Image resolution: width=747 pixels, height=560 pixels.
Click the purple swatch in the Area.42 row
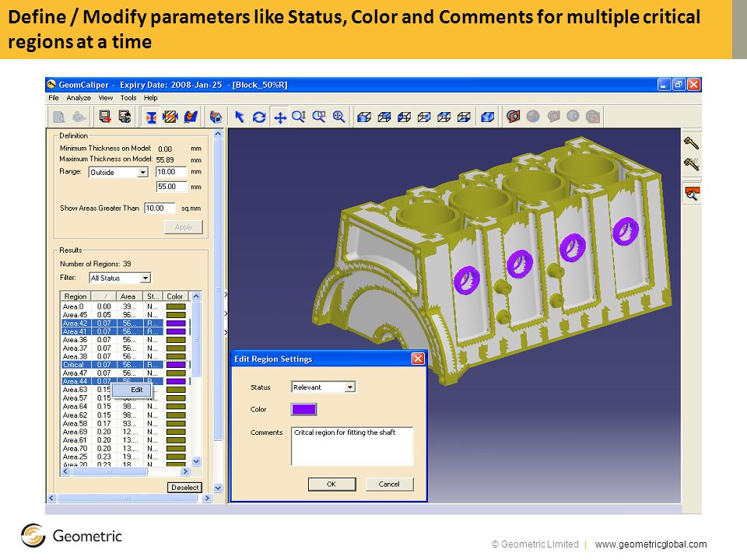[x=176, y=324]
